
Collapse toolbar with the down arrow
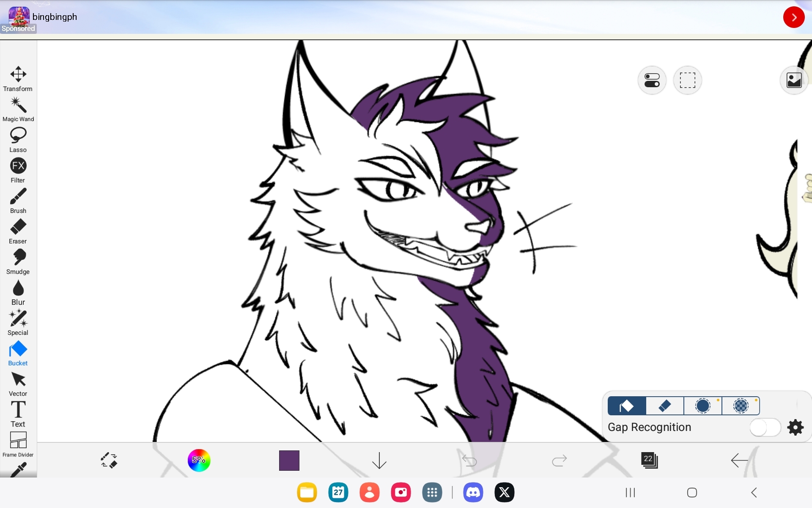point(379,460)
